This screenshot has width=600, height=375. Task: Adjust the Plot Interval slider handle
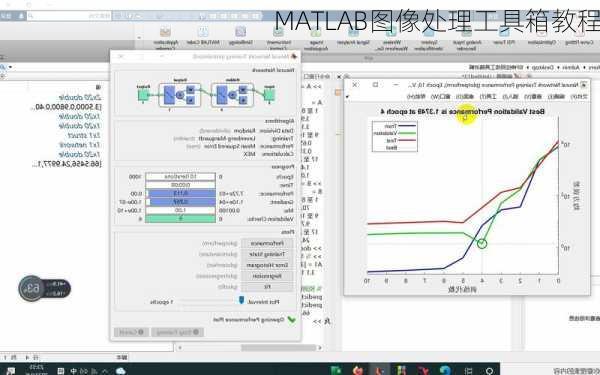241,300
